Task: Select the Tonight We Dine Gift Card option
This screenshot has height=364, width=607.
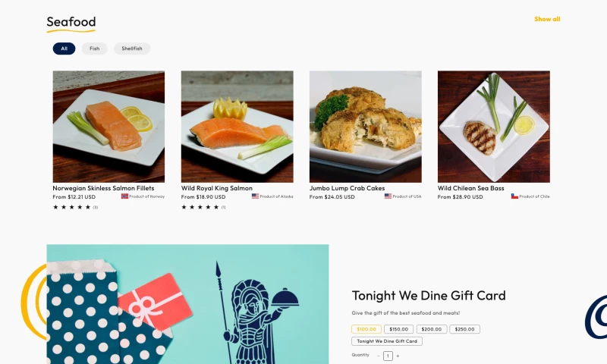Action: [387, 341]
